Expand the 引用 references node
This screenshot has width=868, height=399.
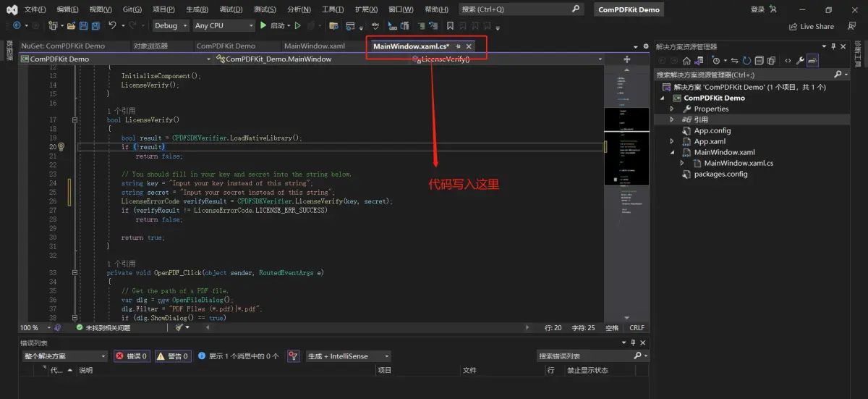672,119
